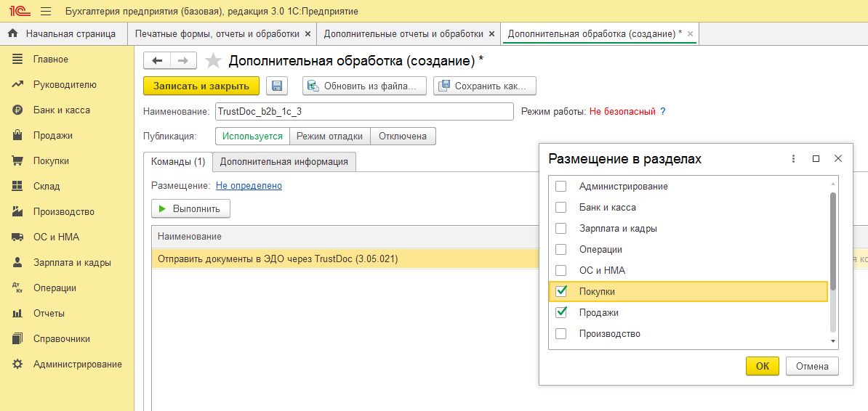Check the Зарплата и кадры checkbox
This screenshot has height=411, width=868.
560,229
